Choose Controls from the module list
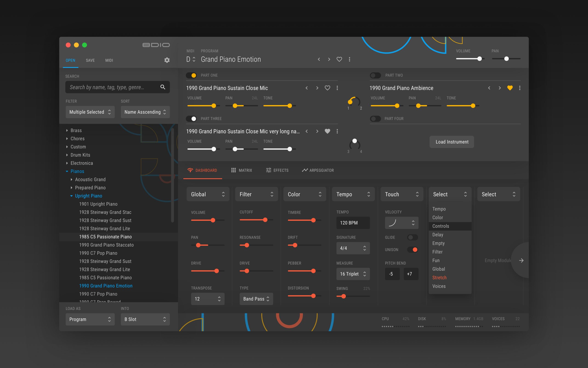The height and width of the screenshot is (368, 588). coord(450,226)
